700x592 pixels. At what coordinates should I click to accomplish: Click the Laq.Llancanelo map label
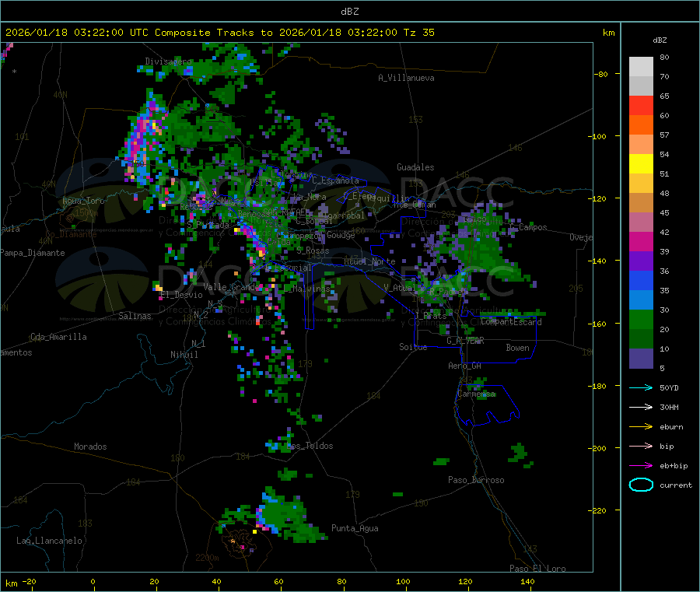point(50,541)
